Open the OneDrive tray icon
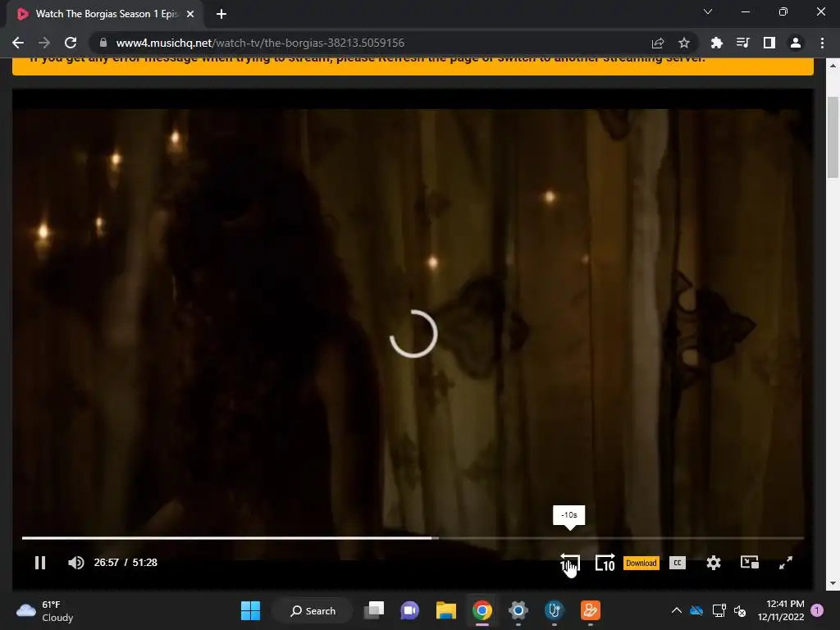Image resolution: width=840 pixels, height=630 pixels. [696, 610]
